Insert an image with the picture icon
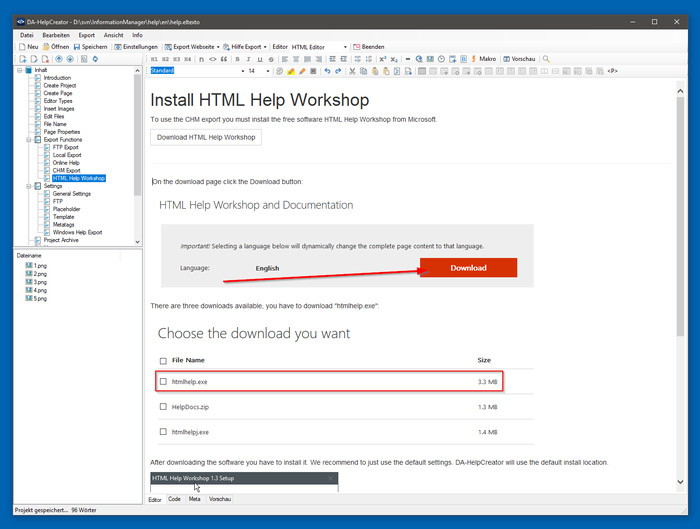Screen dimensions: 700x529 point(430,59)
